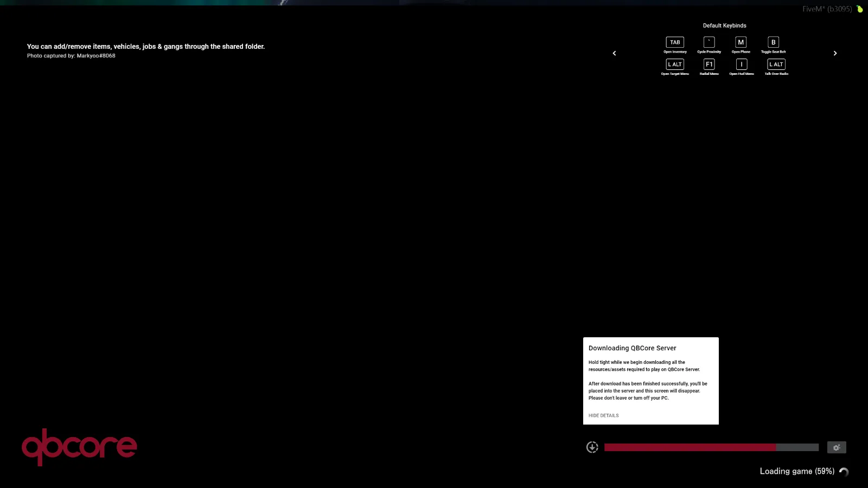Click 'Photo captured by: Markyoo#8068' credit
The width and height of the screenshot is (868, 488).
pyautogui.click(x=71, y=56)
